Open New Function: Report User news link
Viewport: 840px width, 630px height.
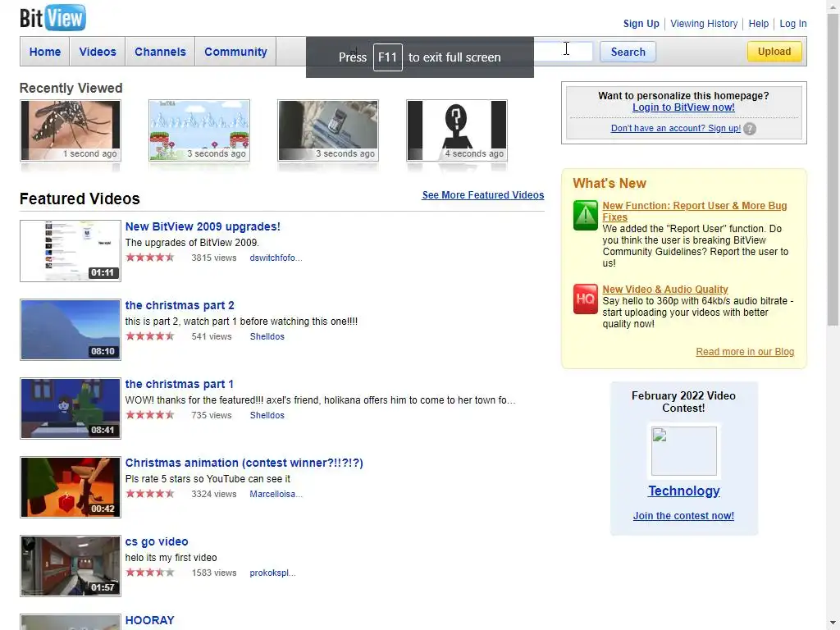pos(694,211)
